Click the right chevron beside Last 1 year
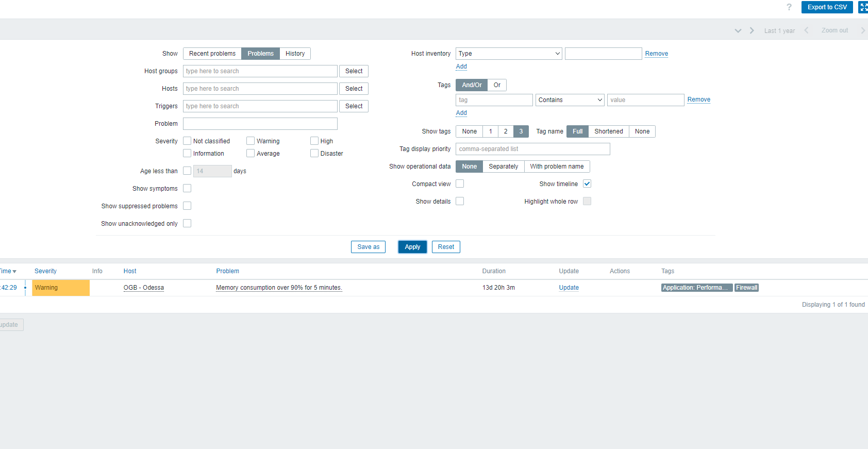 [x=752, y=30]
